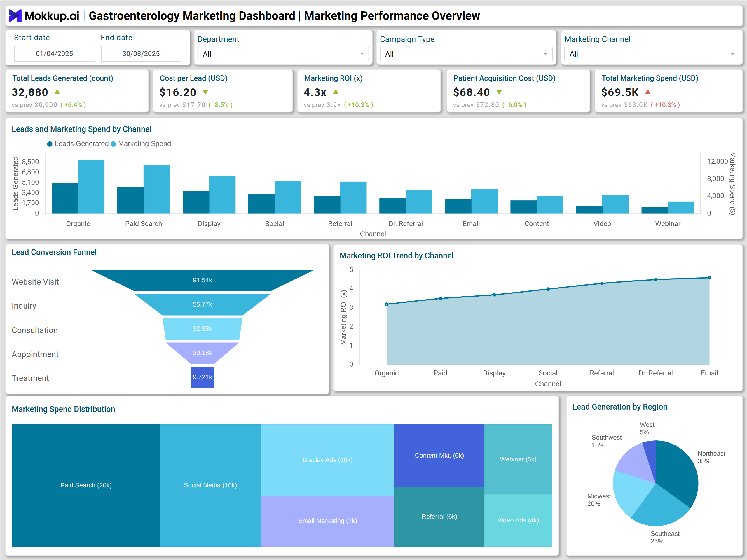
Task: Click the Lead Generation by Region title
Action: [x=620, y=407]
